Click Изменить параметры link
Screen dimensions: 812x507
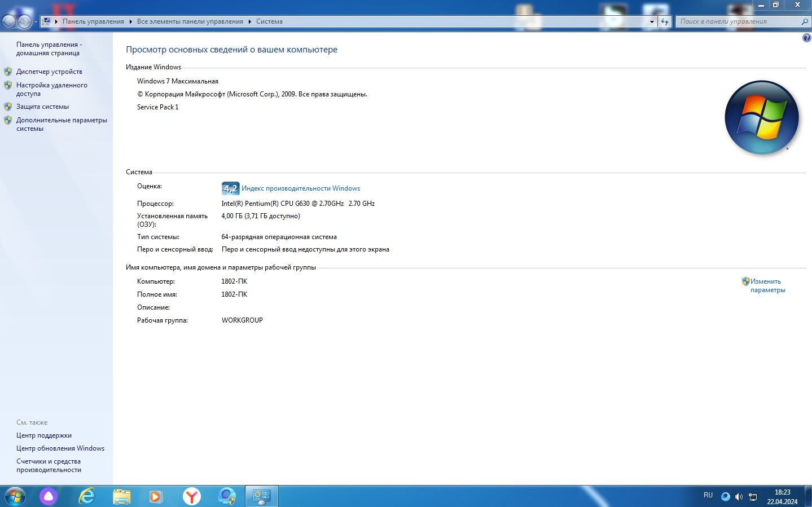pyautogui.click(x=767, y=285)
